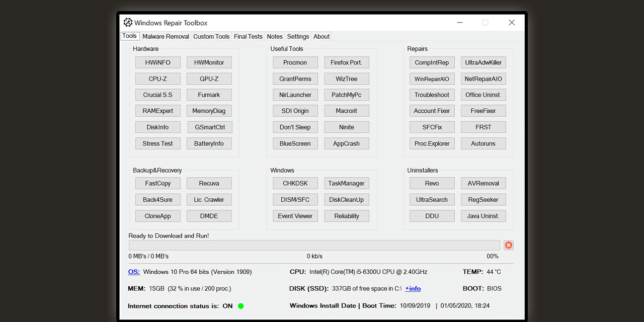Open Event Viewer
The image size is (644, 322).
pos(295,216)
